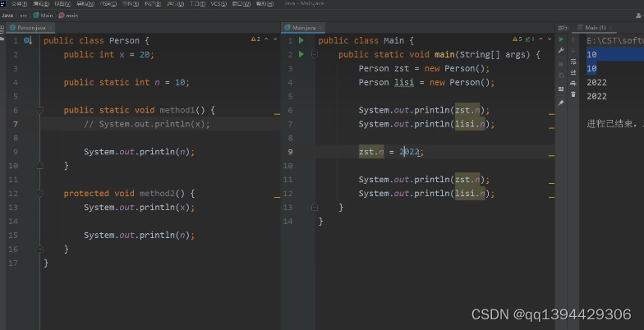Click the user icon at the top right
Image resolution: width=644 pixels, height=330 pixels.
[639, 15]
